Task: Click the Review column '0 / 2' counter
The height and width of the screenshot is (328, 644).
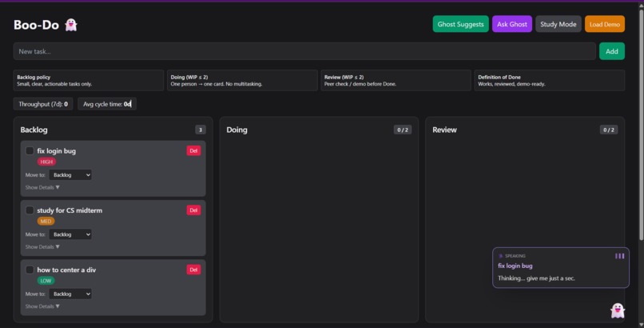Action: click(609, 130)
